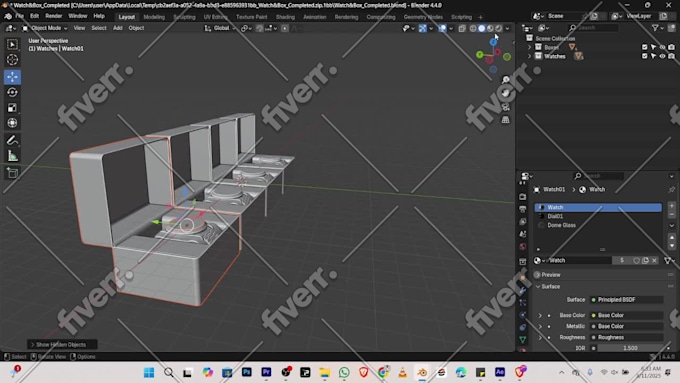This screenshot has width=680, height=383.
Task: Toggle exclude checkbox for Watches collection
Action: click(x=644, y=56)
